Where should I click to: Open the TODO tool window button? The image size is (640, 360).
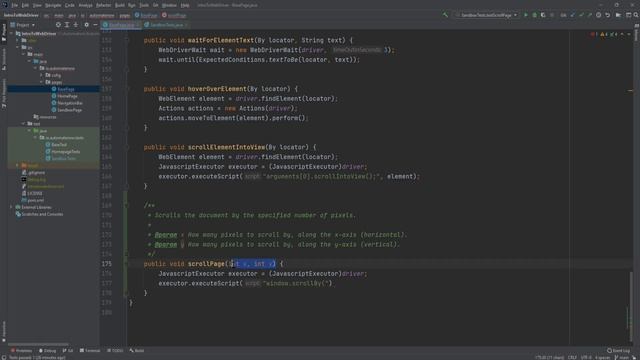click(x=115, y=351)
